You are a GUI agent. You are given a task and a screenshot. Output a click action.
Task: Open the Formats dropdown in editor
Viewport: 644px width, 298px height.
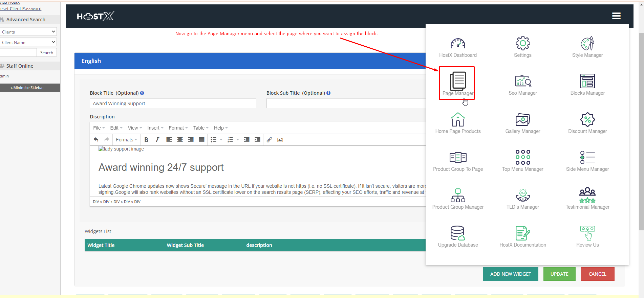point(126,140)
